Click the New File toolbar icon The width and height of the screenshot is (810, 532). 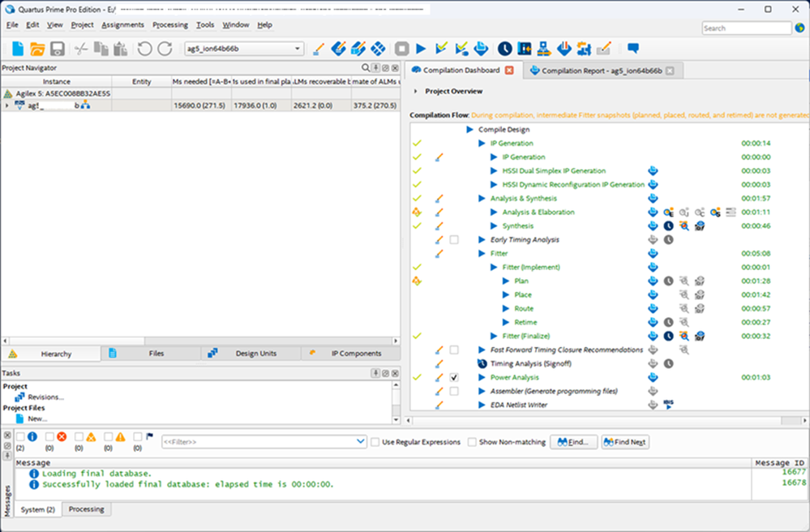pos(17,49)
